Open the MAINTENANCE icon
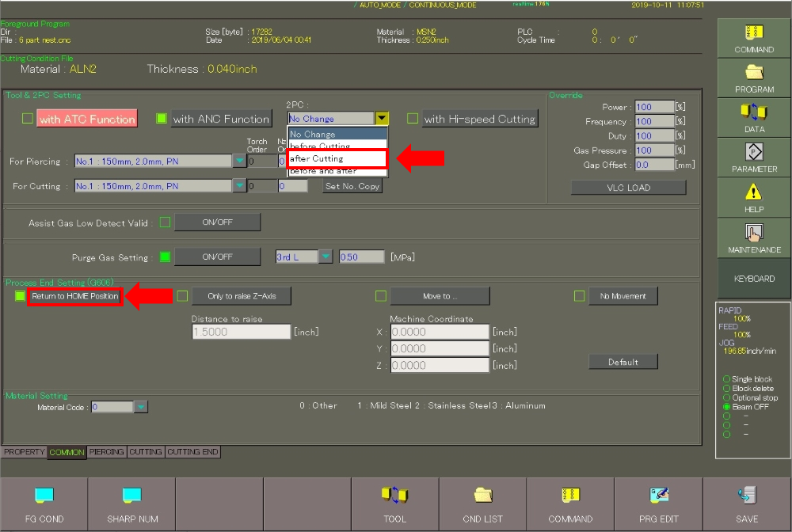This screenshot has width=792, height=532. pos(753,233)
